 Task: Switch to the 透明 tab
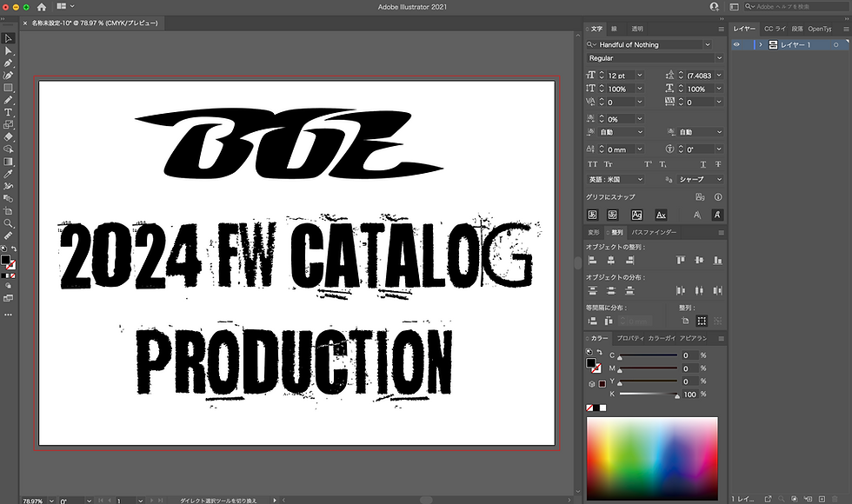pos(636,29)
